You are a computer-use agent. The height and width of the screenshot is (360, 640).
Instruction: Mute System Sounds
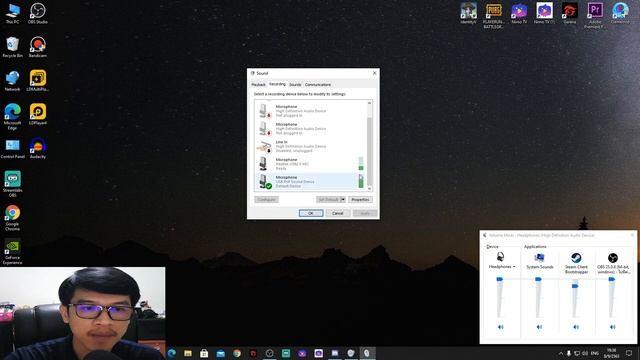(x=539, y=327)
